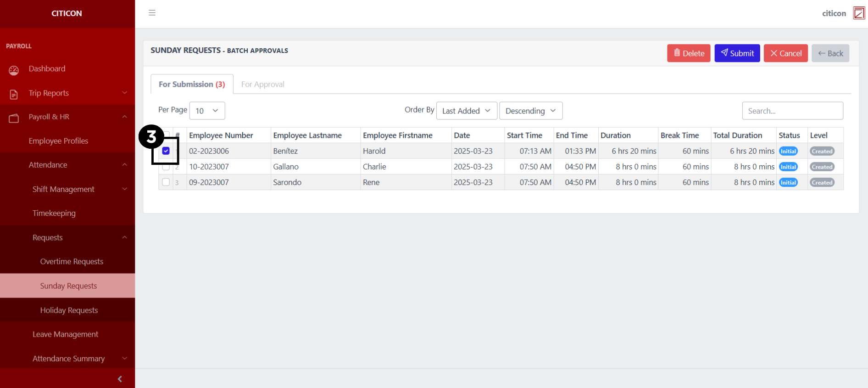Click the Dashboard gauge icon
868x388 pixels.
14,70
